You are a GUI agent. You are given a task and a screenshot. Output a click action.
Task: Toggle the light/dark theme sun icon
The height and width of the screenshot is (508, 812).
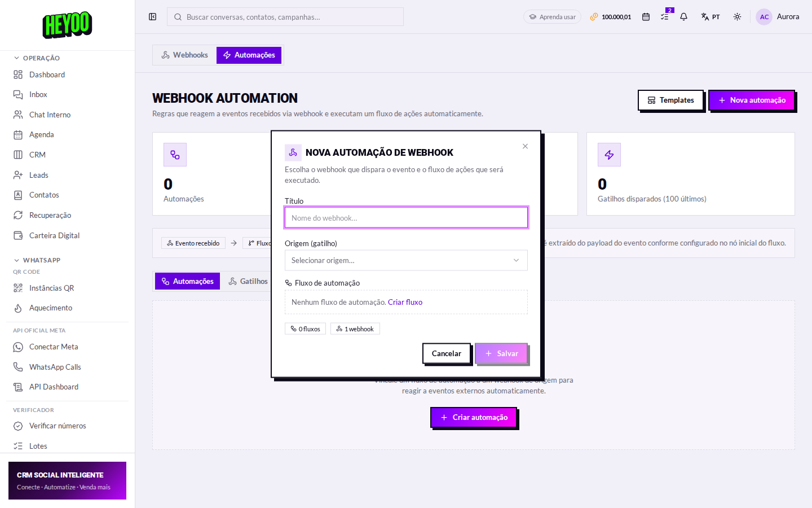737,17
